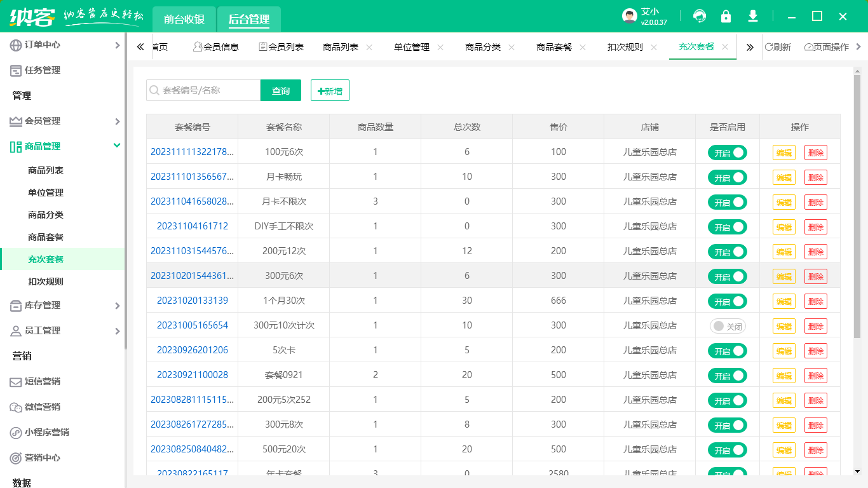Close the 单位管理 tab

pos(440,47)
